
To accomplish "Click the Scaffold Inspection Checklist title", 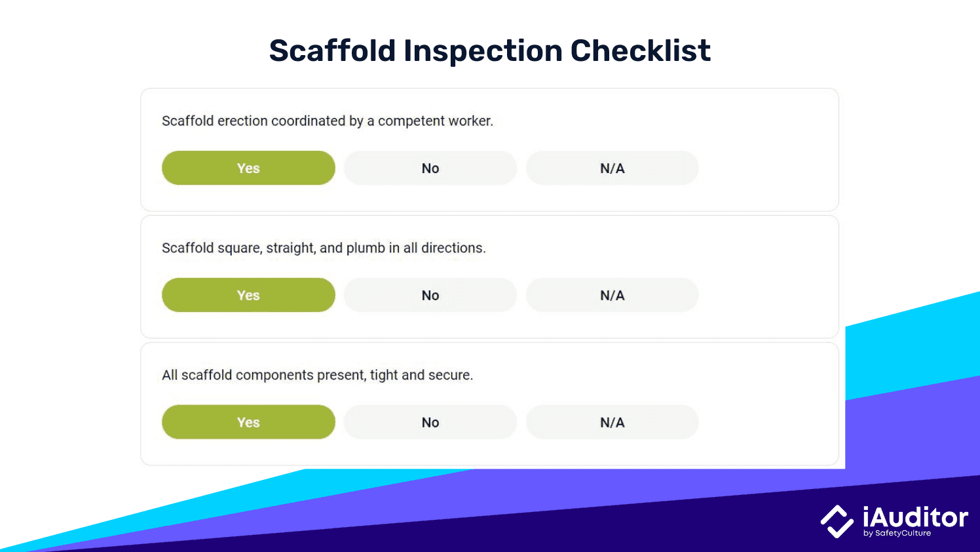I will (x=489, y=50).
